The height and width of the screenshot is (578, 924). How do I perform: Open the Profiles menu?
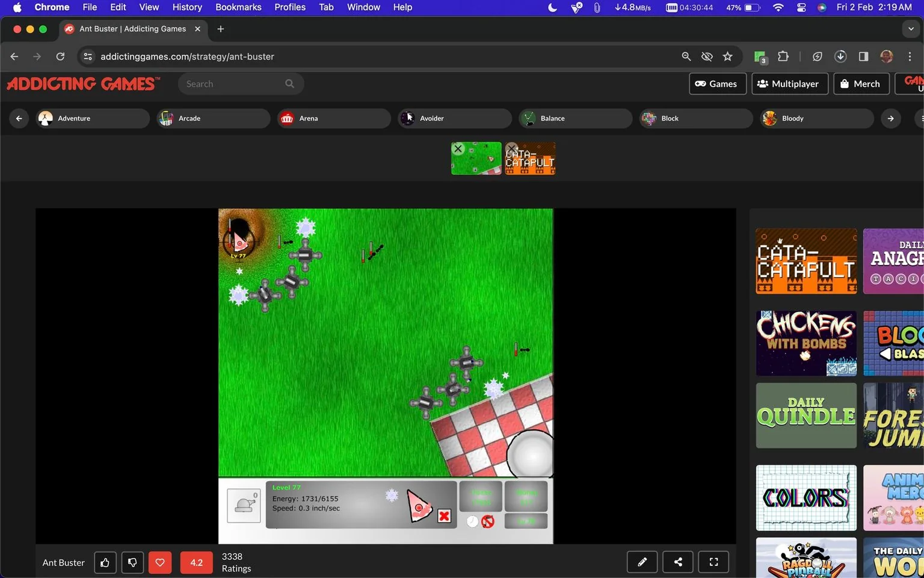(290, 7)
